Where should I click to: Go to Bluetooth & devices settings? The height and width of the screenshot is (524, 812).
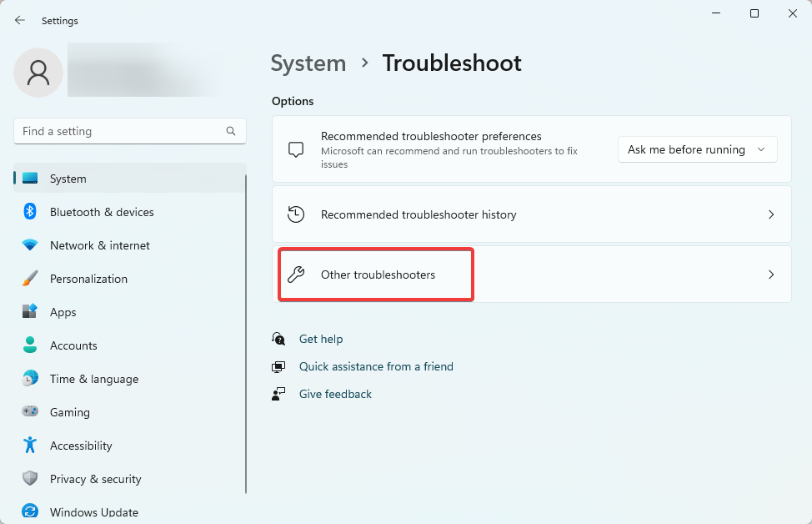click(129, 212)
